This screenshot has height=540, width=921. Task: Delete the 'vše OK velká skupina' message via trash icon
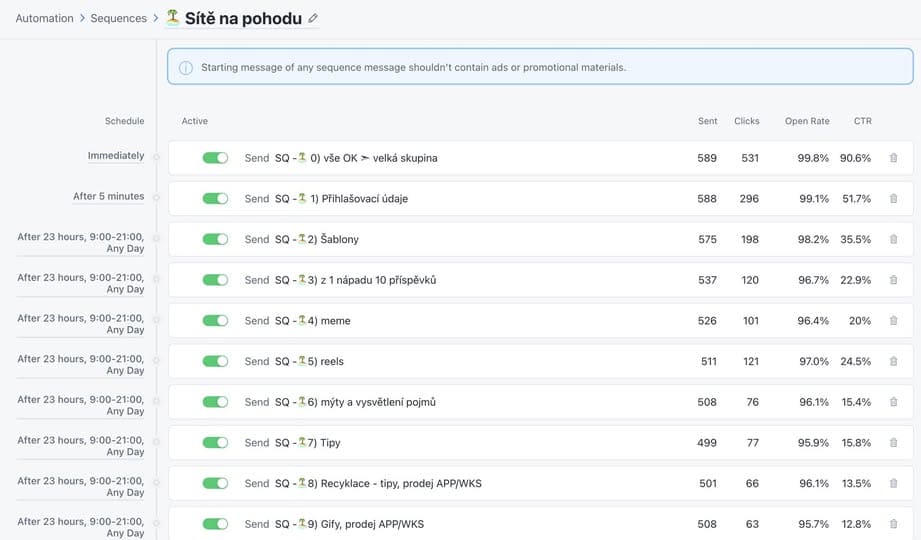coord(893,158)
